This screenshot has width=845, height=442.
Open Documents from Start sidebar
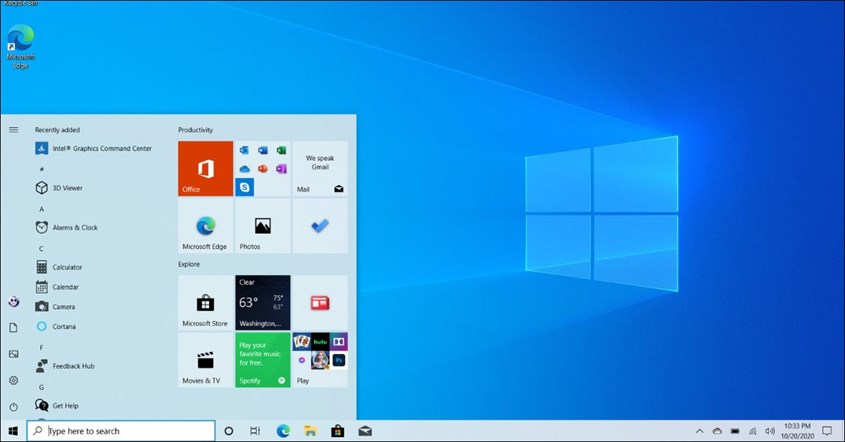coord(13,328)
